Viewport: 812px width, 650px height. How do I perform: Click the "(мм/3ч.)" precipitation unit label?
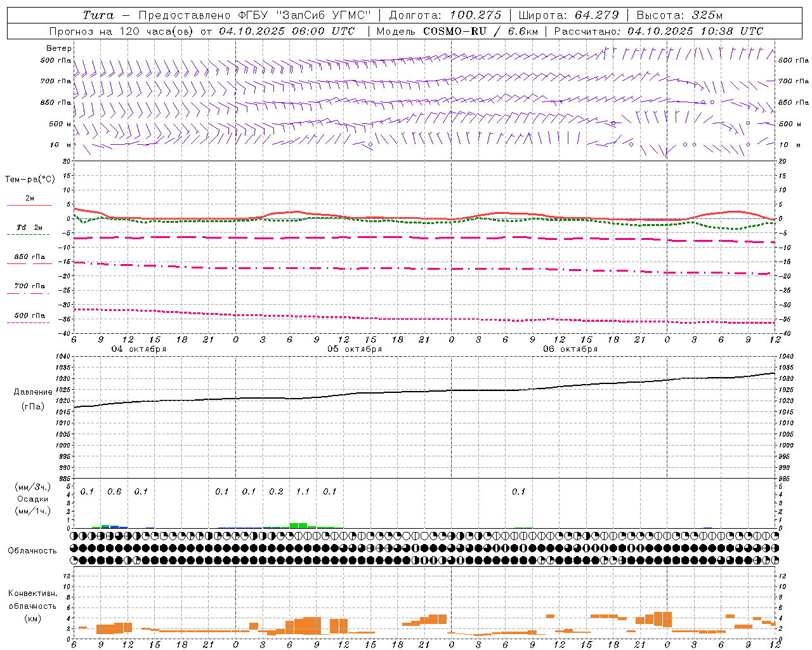(33, 487)
